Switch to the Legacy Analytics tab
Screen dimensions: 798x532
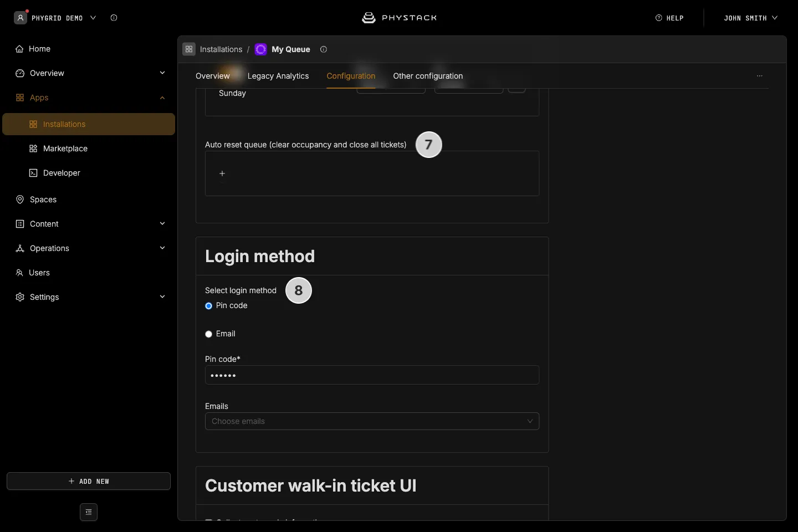(x=278, y=76)
